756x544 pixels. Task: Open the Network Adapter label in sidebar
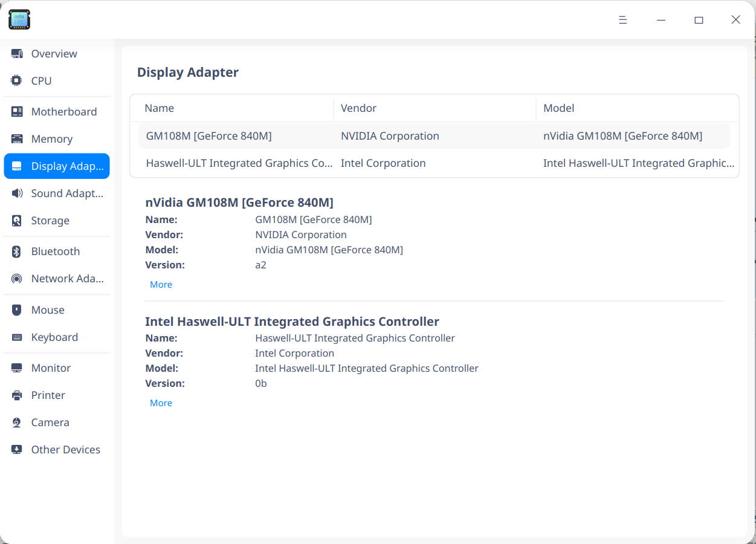tap(68, 279)
